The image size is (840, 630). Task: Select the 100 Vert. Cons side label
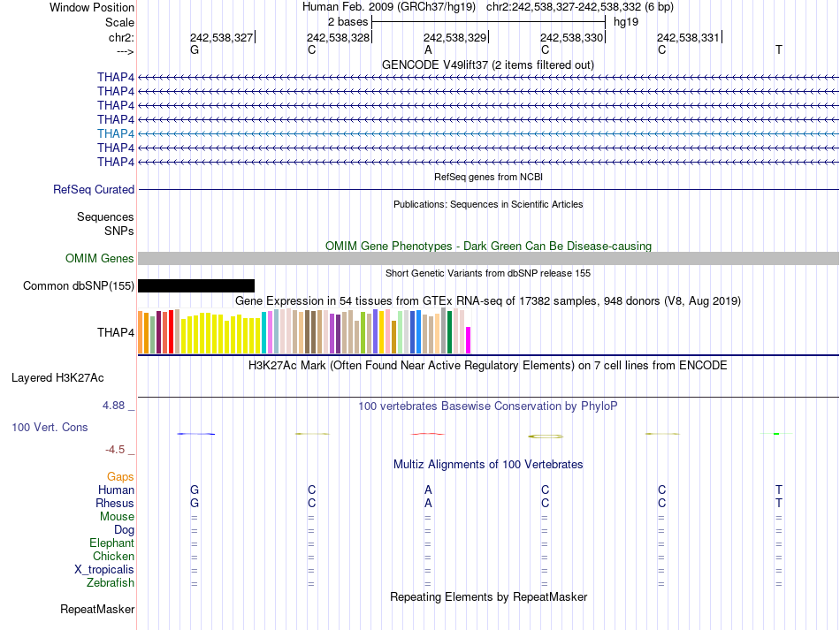pos(50,427)
